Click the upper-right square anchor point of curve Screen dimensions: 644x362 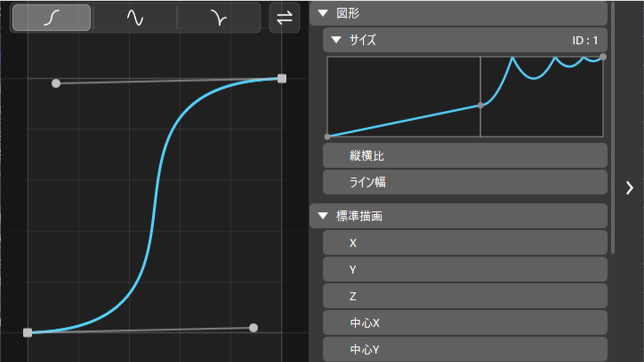tap(282, 78)
